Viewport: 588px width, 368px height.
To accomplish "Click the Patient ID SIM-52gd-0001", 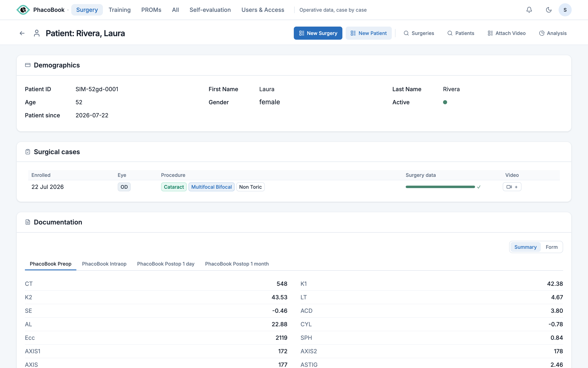I will (97, 89).
